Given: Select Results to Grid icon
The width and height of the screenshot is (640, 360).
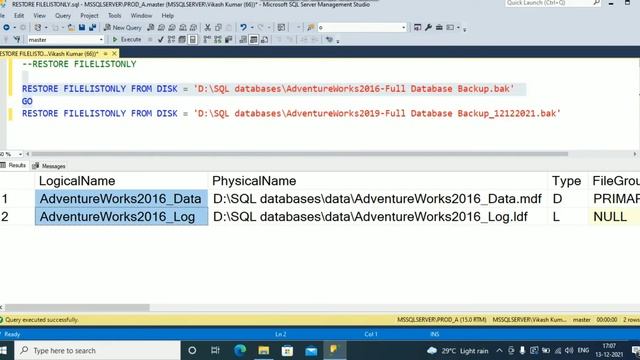Looking at the screenshot, I should point(253,40).
